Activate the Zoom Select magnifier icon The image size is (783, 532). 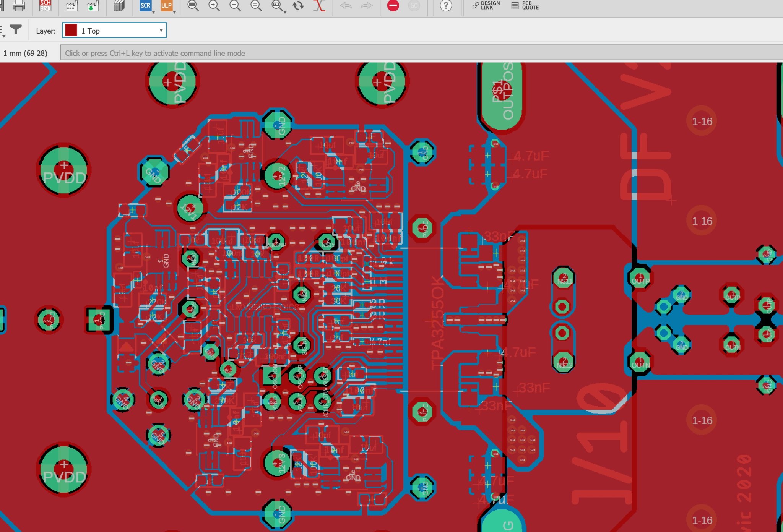tap(276, 5)
